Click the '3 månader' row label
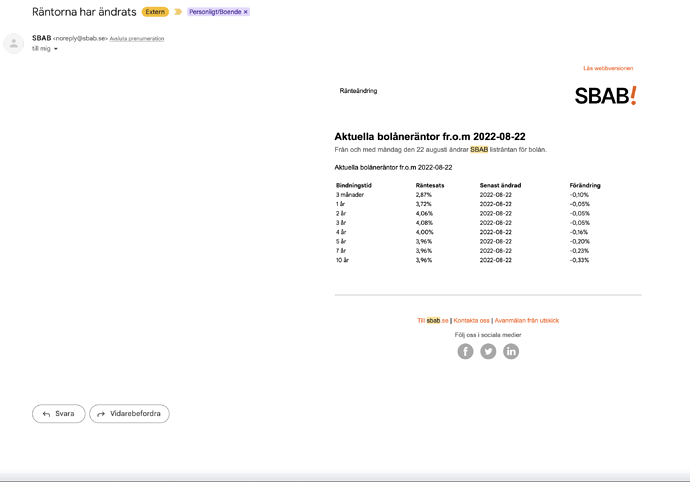Image resolution: width=690 pixels, height=482 pixels. tap(350, 195)
